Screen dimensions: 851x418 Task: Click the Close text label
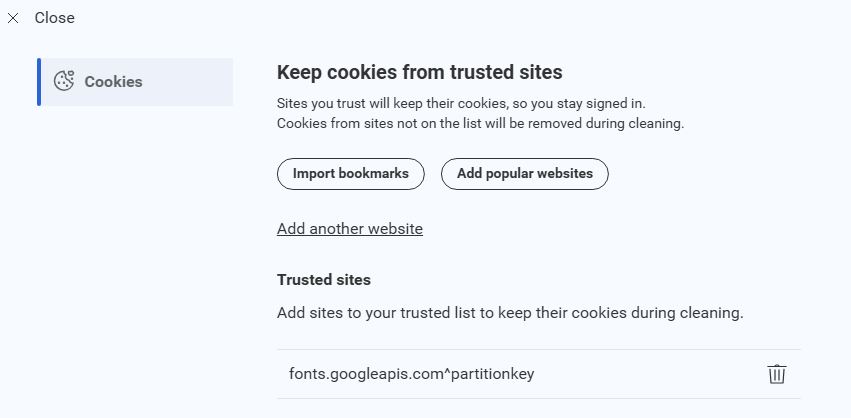point(54,18)
